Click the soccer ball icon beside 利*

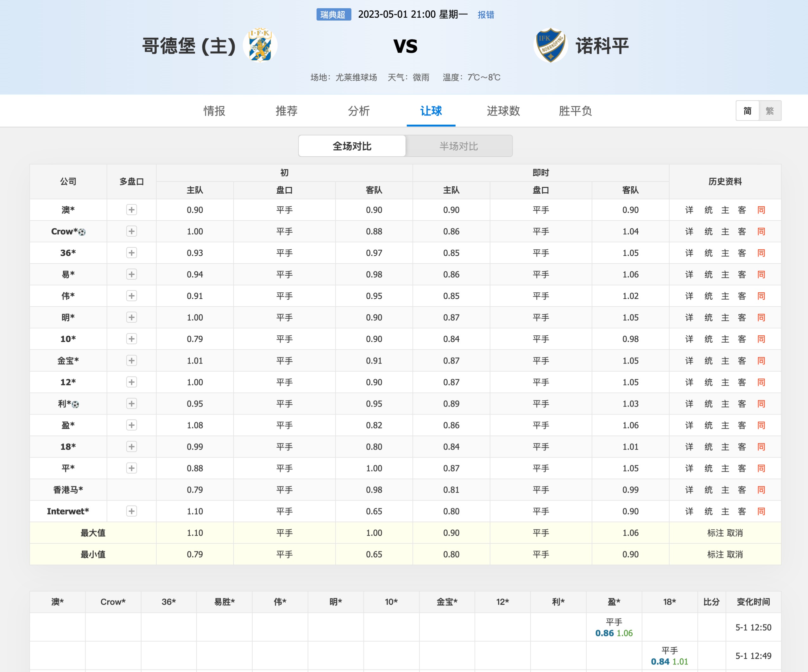click(75, 404)
